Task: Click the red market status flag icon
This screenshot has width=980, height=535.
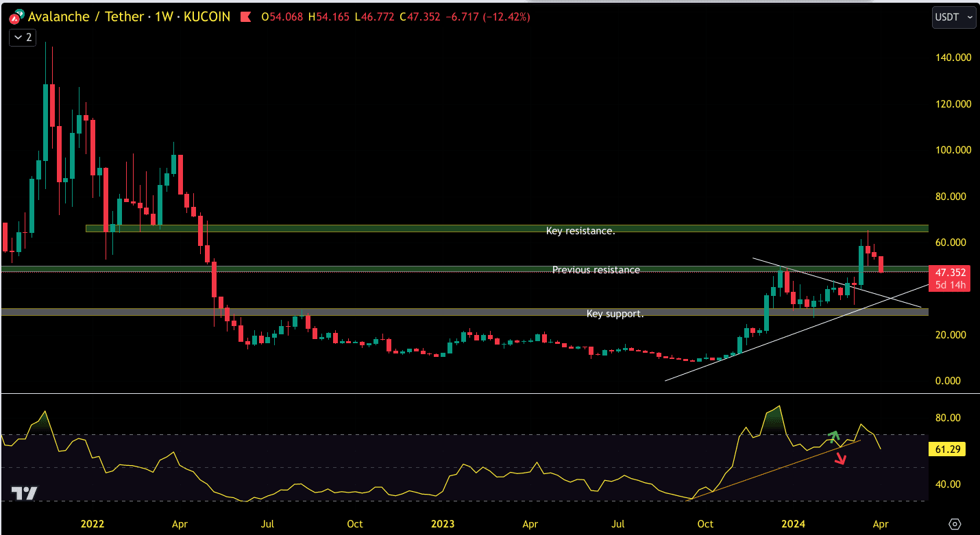Action: pos(245,17)
